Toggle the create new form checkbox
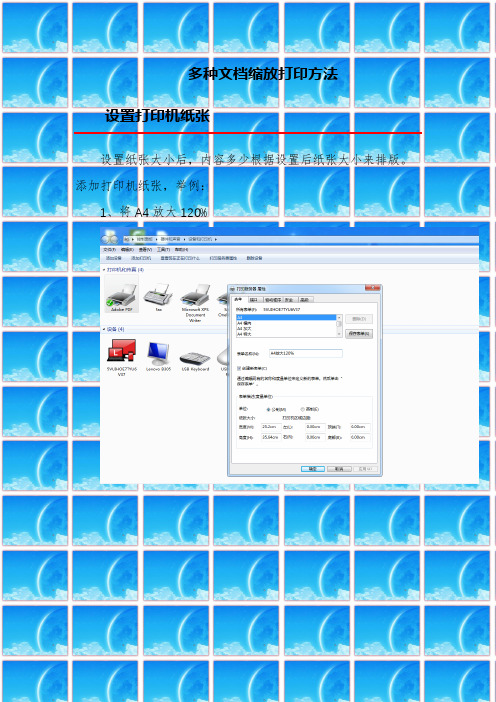This screenshot has height=702, width=496. point(239,368)
